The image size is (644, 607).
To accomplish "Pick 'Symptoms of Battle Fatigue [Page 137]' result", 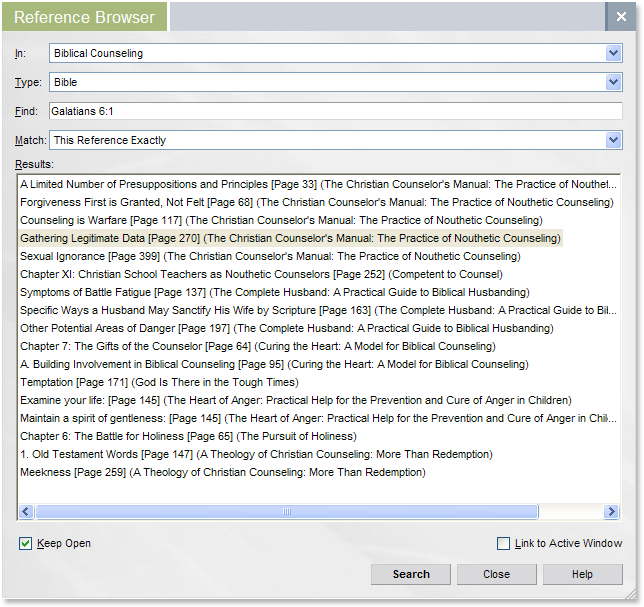I will pos(274,292).
